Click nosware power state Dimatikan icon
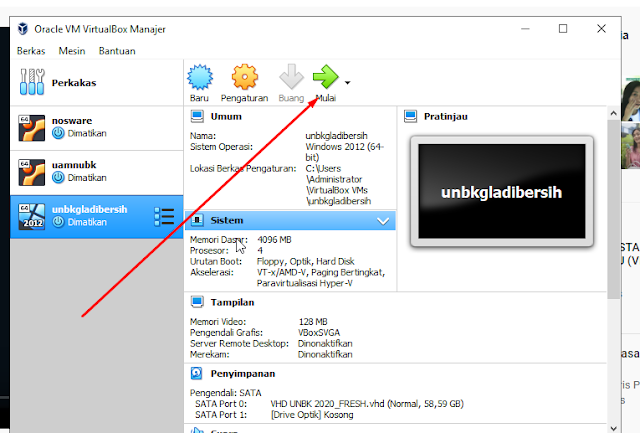 pyautogui.click(x=58, y=133)
